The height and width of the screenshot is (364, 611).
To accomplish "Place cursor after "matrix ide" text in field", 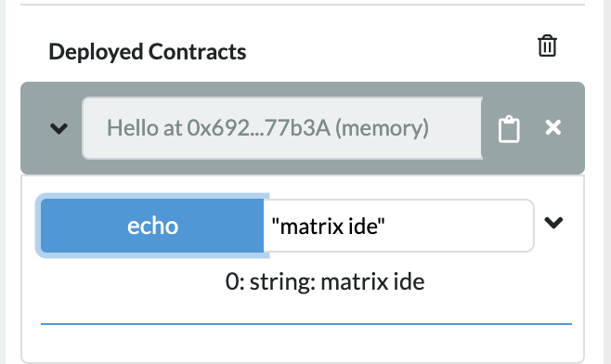I will [386, 226].
